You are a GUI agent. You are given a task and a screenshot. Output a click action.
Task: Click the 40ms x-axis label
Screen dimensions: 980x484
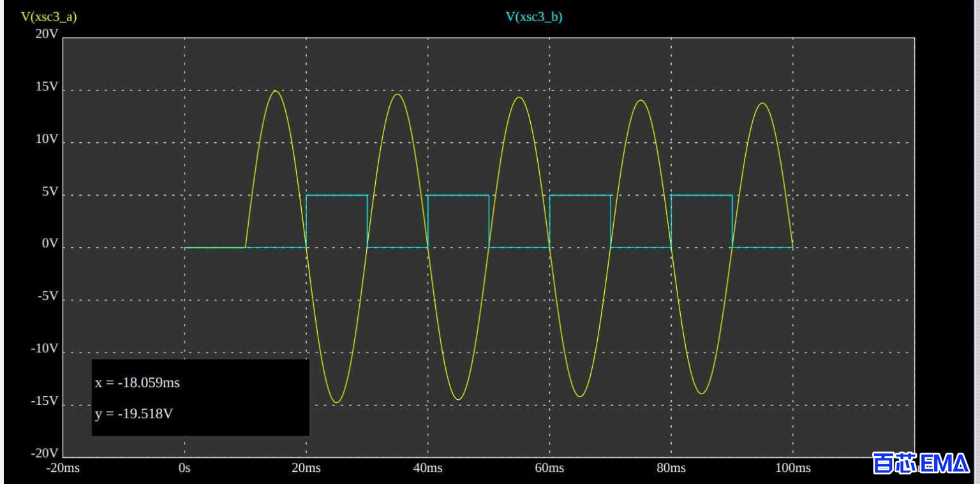427,468
